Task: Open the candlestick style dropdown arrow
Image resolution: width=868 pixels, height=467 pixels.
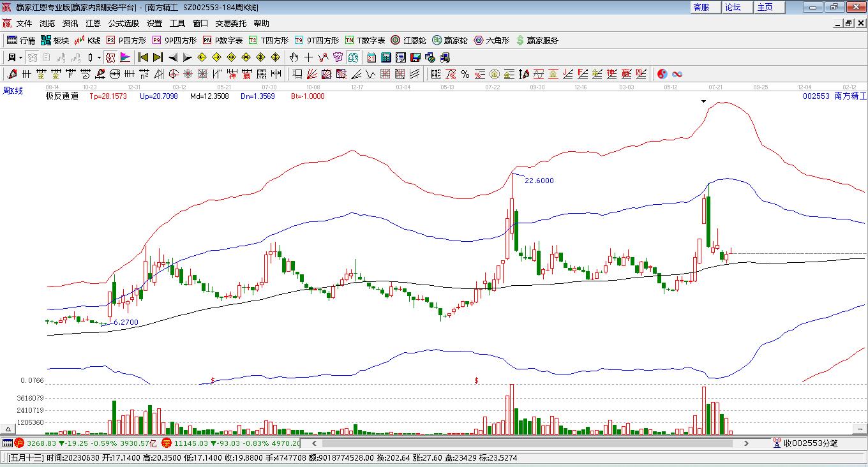Action: coord(99,57)
